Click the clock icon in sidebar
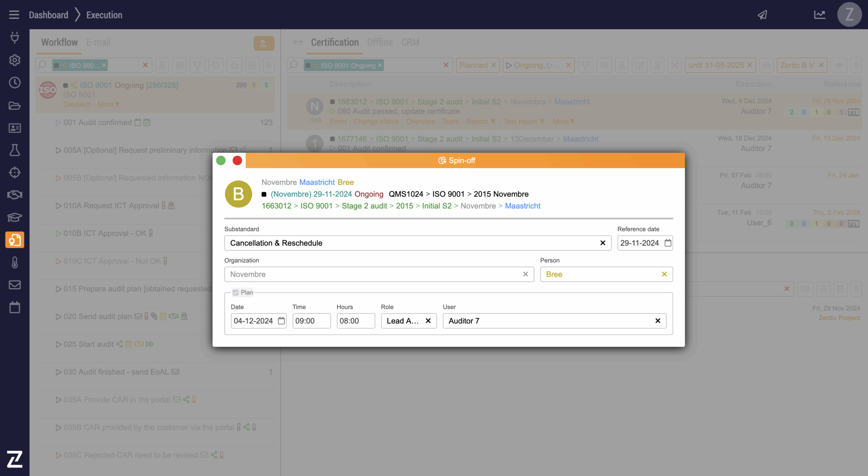 click(x=15, y=83)
